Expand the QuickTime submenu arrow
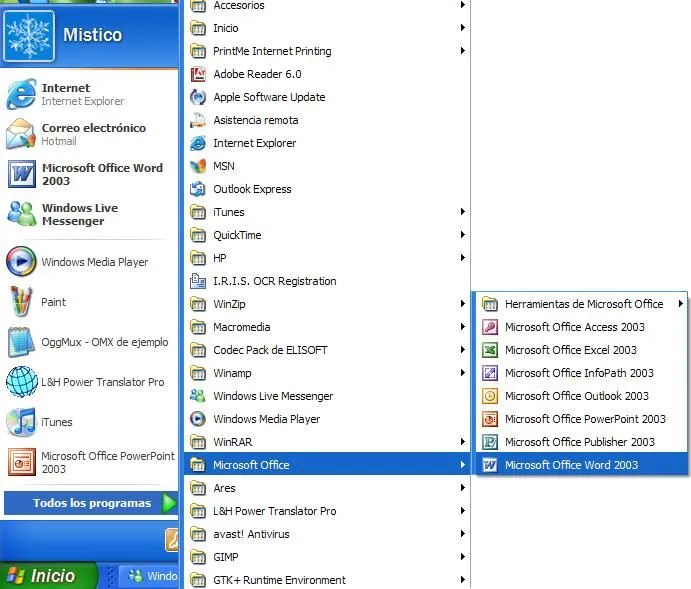The image size is (691, 589). 462,235
